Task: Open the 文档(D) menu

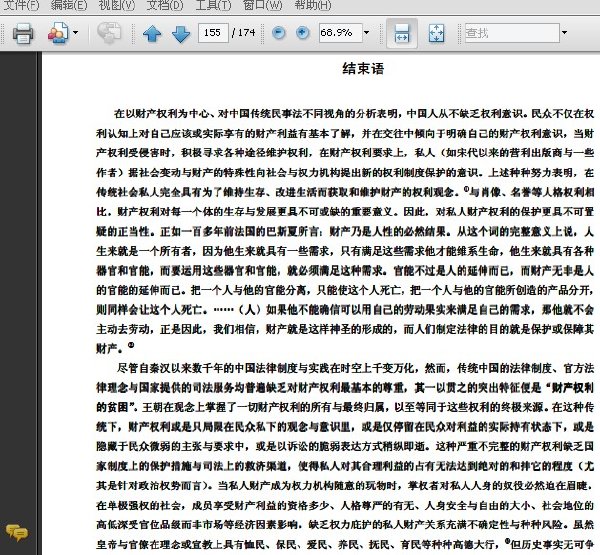Action: 165,5
